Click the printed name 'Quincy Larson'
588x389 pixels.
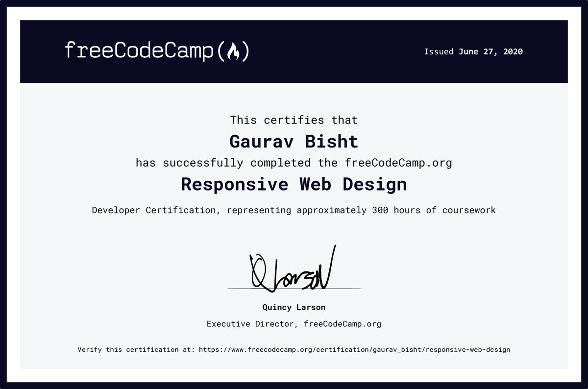click(x=294, y=308)
